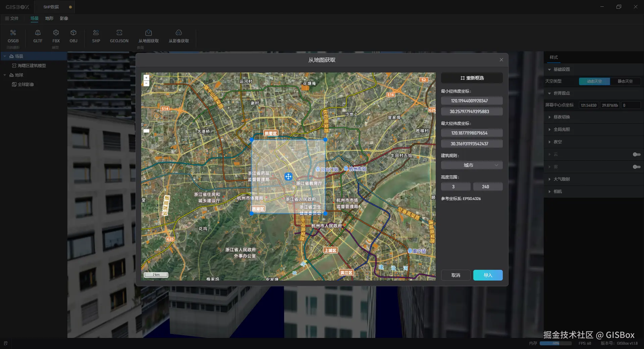Collapse the 场景 tree node
Image resolution: width=644 pixels, height=349 pixels.
coord(5,56)
